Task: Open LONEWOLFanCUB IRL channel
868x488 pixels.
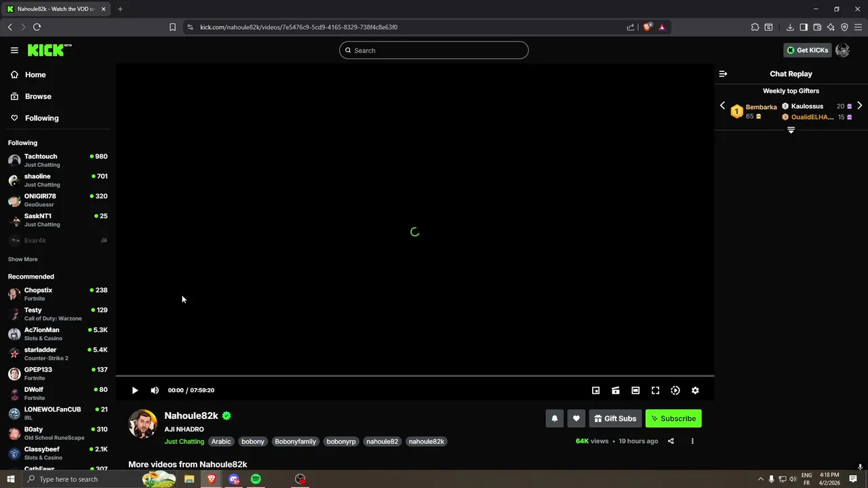Action: point(58,413)
